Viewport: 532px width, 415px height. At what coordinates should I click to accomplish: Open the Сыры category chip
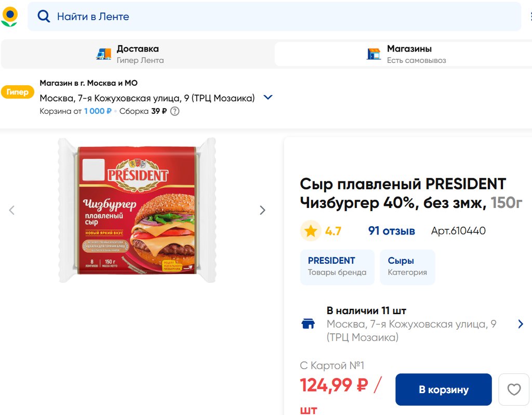point(407,267)
